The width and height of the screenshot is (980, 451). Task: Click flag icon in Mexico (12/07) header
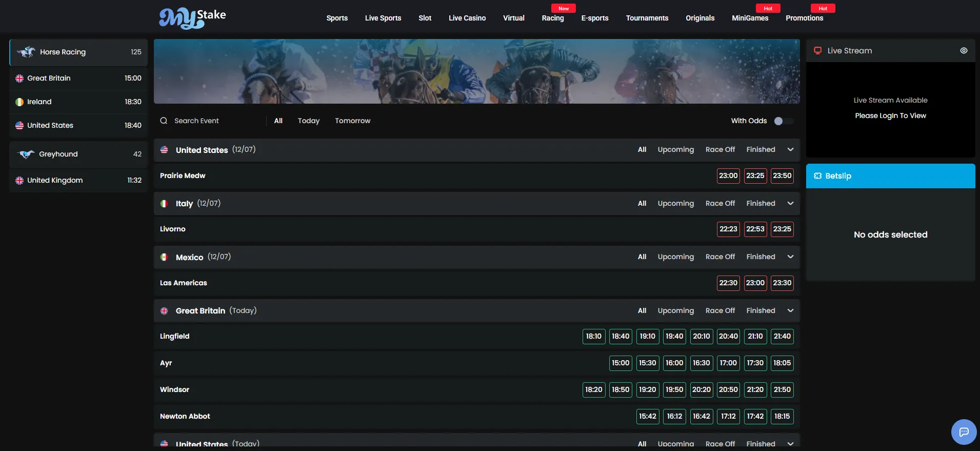[164, 257]
